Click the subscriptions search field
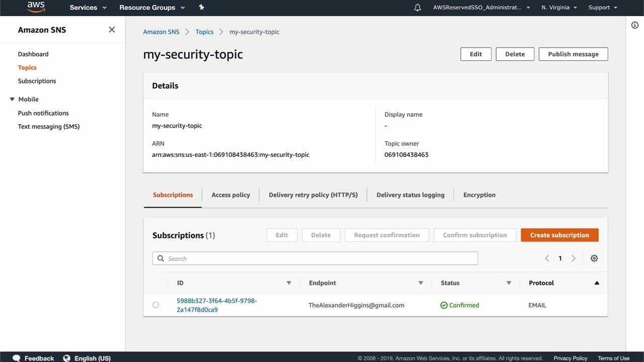 pos(315,258)
